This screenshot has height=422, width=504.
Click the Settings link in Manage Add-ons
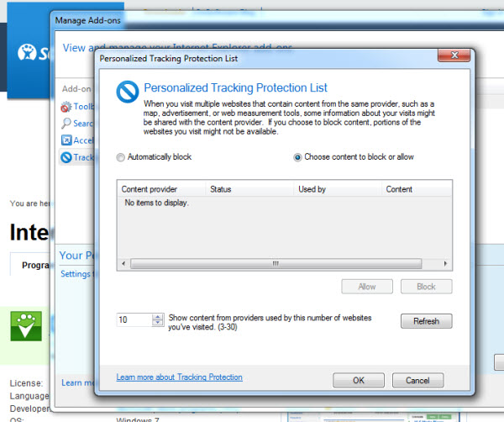pyautogui.click(x=76, y=274)
